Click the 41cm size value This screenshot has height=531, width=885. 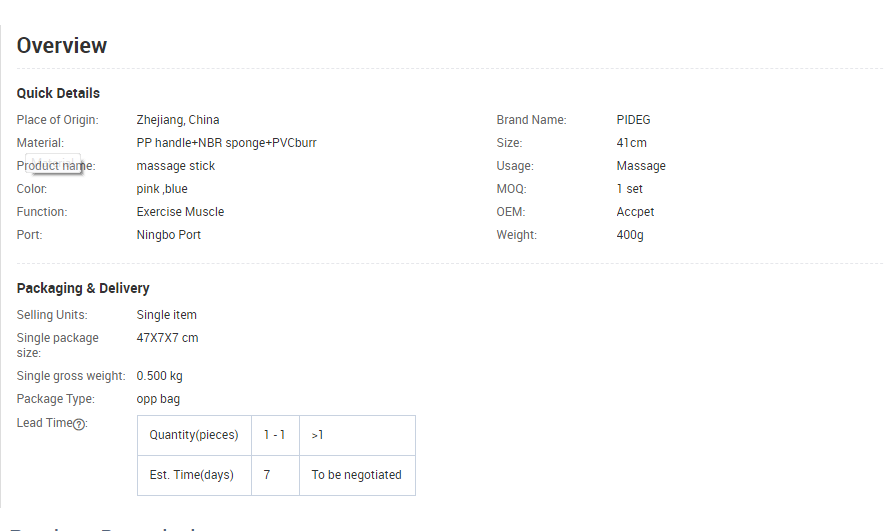click(x=631, y=143)
